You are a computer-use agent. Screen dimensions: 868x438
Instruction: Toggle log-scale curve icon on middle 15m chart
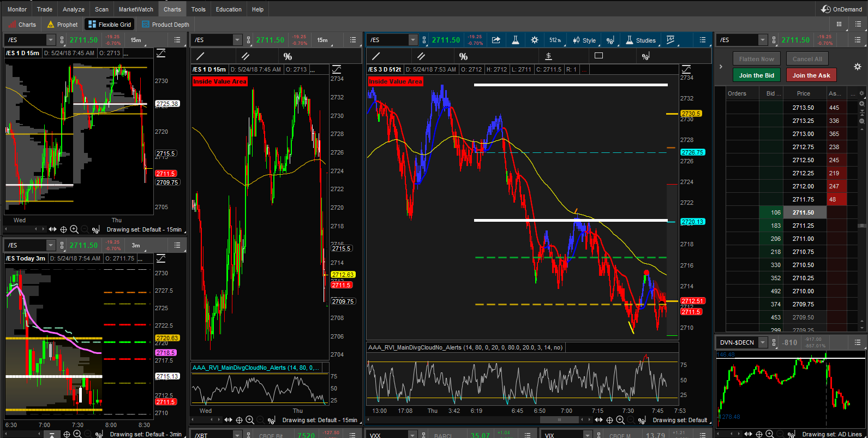tap(337, 69)
